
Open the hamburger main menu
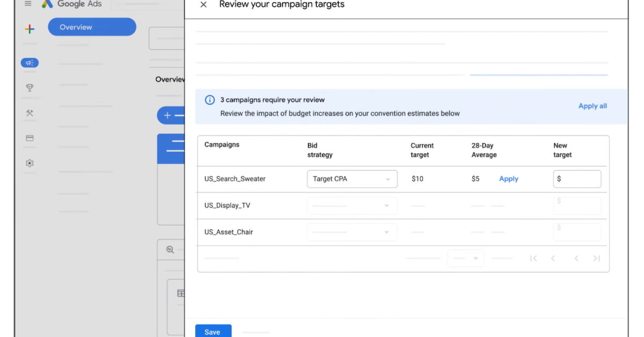click(x=28, y=4)
